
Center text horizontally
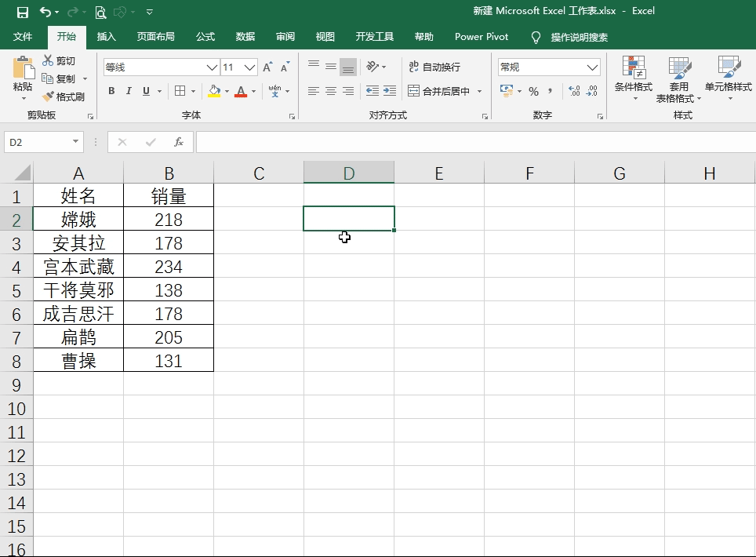[x=331, y=91]
